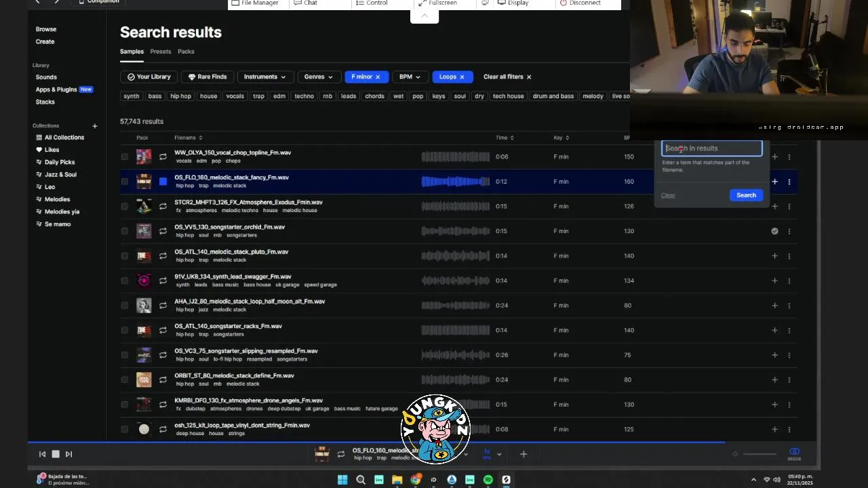Open more options for OS_VV5_130_songstarter_orchid
The height and width of the screenshot is (488, 868).
point(789,231)
